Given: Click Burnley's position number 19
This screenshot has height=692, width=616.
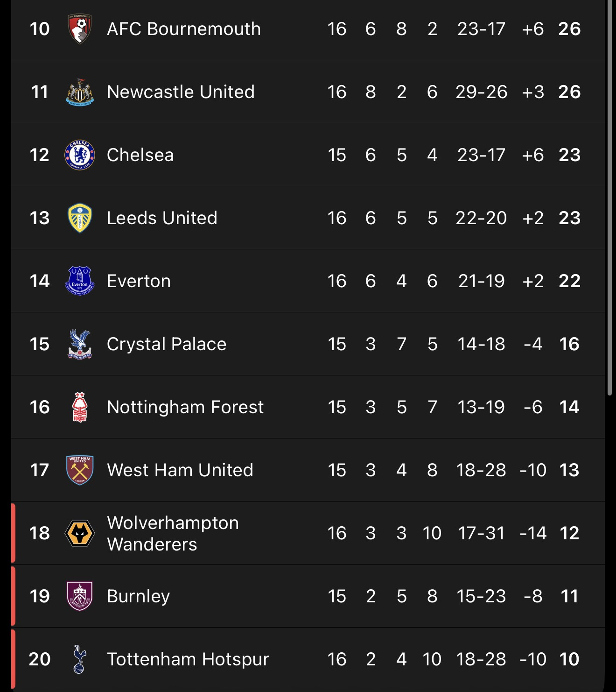Looking at the screenshot, I should [40, 596].
